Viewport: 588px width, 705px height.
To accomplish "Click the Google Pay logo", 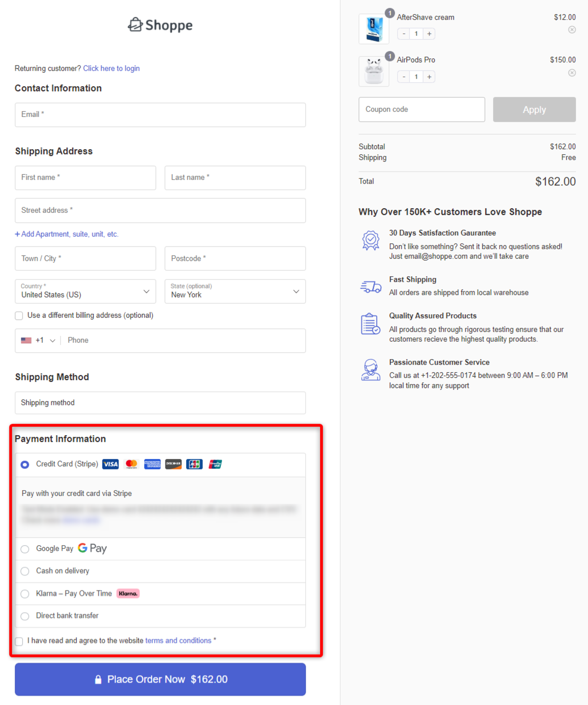I will [x=92, y=548].
